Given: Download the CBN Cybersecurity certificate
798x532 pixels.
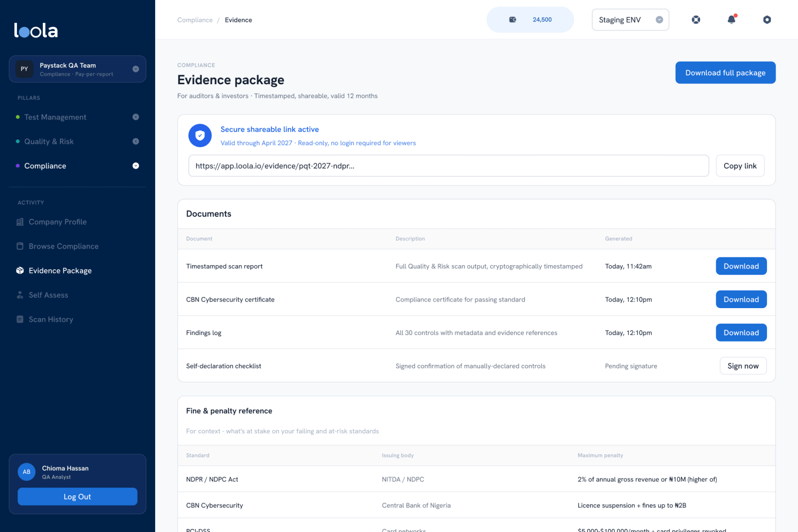Looking at the screenshot, I should click(741, 300).
